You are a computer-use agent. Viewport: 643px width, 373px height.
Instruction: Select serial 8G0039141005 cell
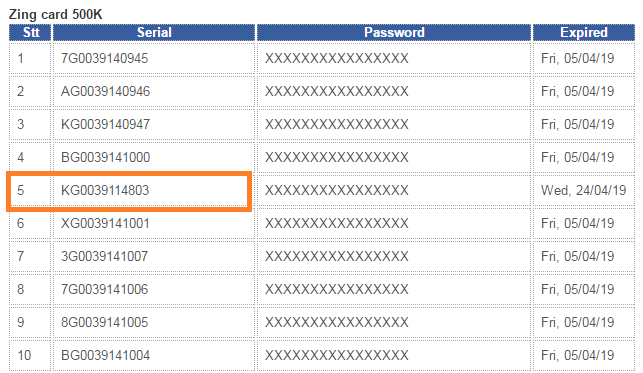pyautogui.click(x=154, y=322)
